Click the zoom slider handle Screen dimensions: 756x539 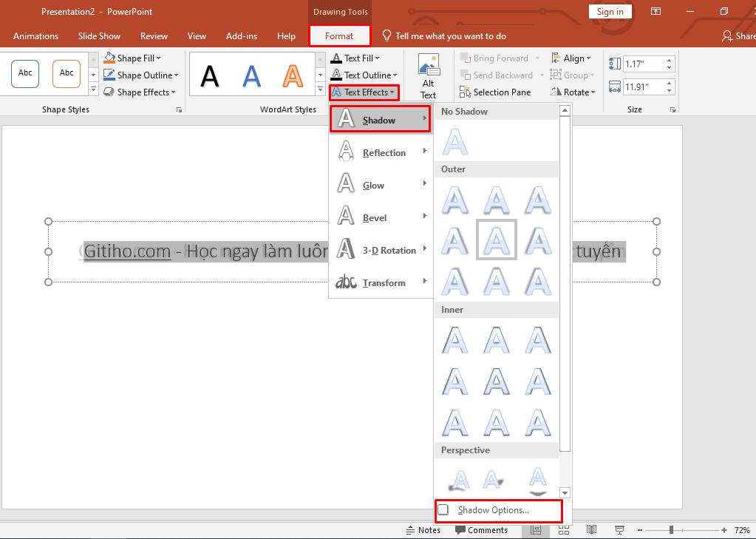click(x=671, y=530)
